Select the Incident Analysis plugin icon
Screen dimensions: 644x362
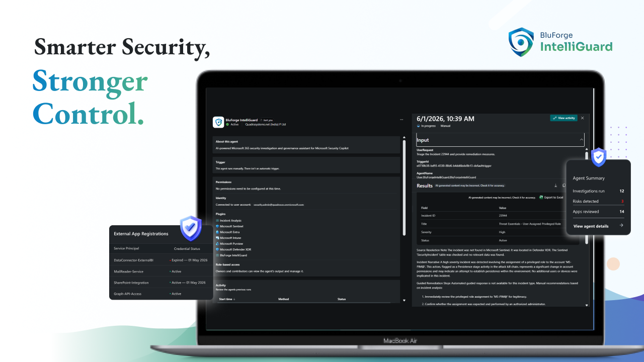pyautogui.click(x=217, y=221)
